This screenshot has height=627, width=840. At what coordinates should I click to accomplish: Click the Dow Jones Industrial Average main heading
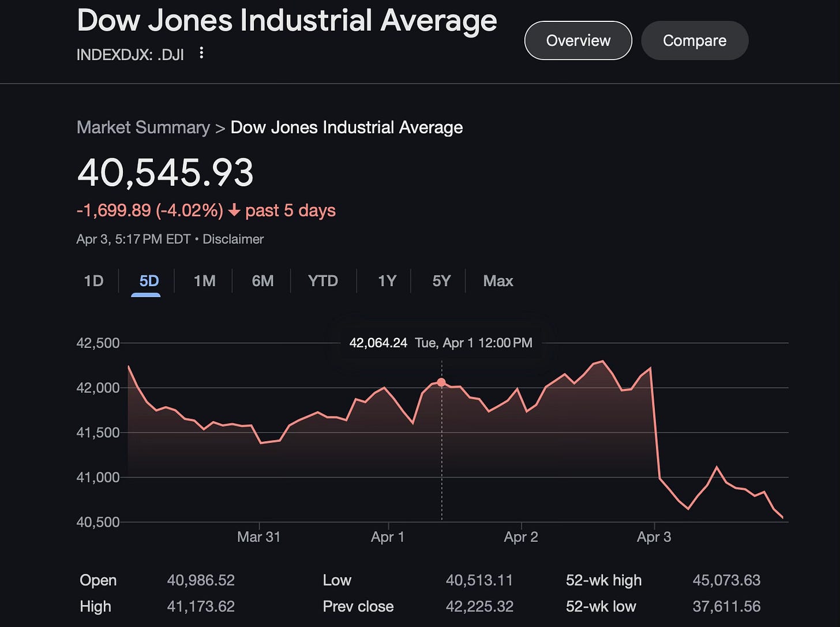pyautogui.click(x=287, y=20)
